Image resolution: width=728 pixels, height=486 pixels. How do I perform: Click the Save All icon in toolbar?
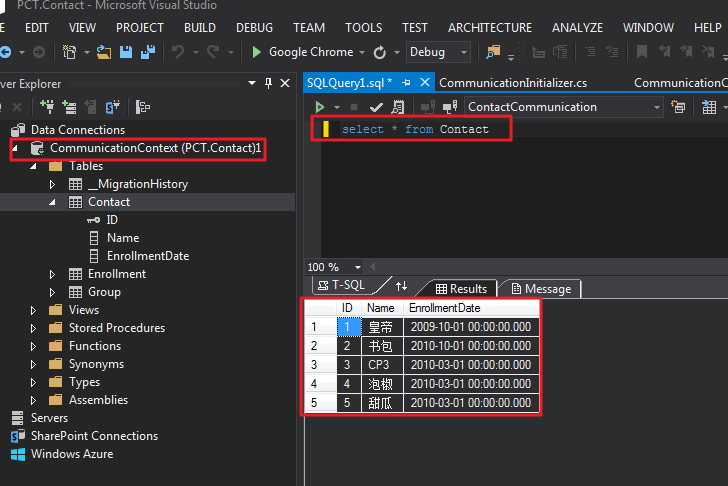click(146, 52)
